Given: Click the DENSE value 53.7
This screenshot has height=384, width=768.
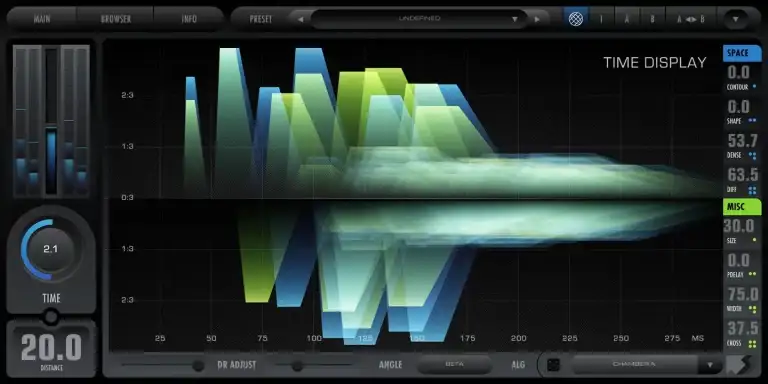Looking at the screenshot, I should 743,141.
